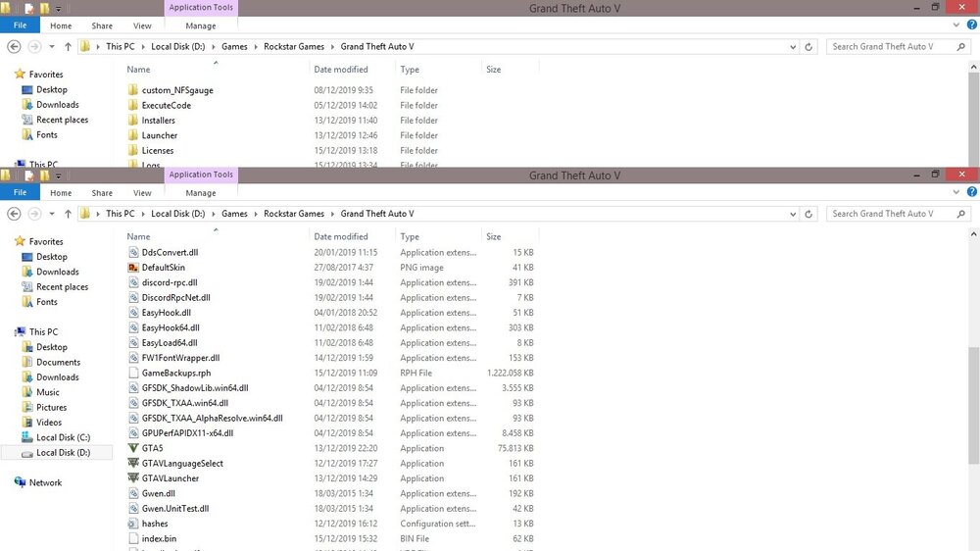
Task: Expand address history dropdown in top window
Action: 793,47
